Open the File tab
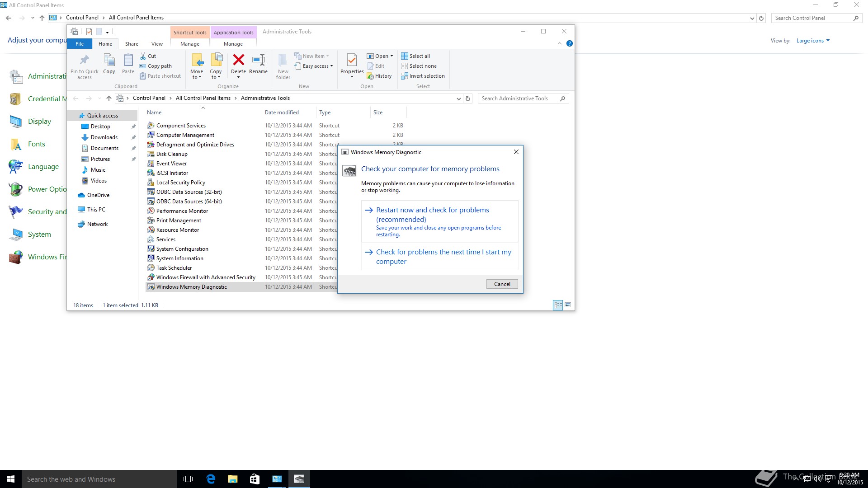The width and height of the screenshot is (868, 488). pyautogui.click(x=80, y=44)
